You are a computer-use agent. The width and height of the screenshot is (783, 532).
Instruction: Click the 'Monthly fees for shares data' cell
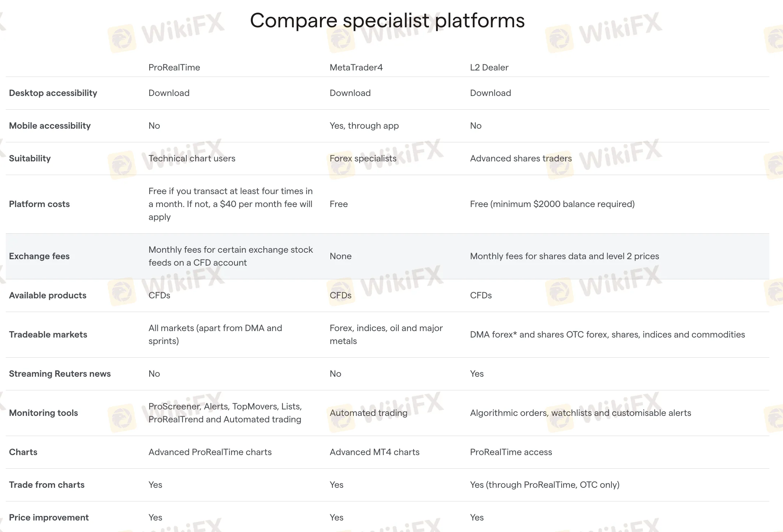pos(564,256)
